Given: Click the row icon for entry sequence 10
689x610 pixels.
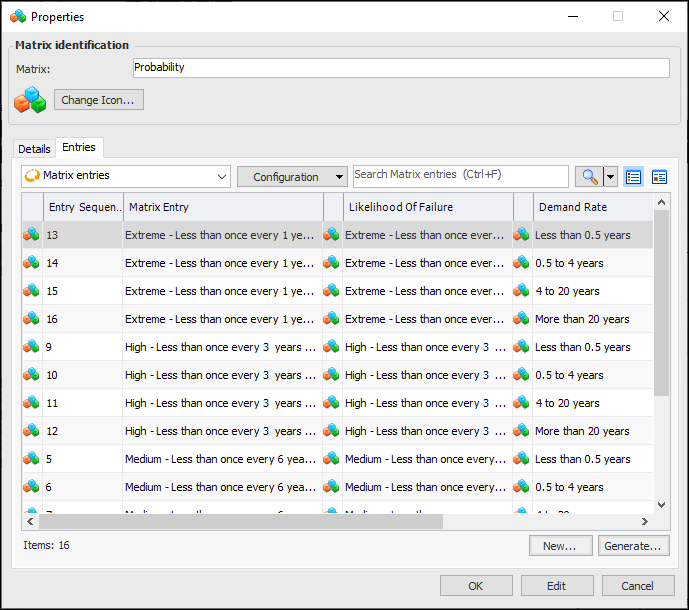Looking at the screenshot, I should tap(31, 375).
